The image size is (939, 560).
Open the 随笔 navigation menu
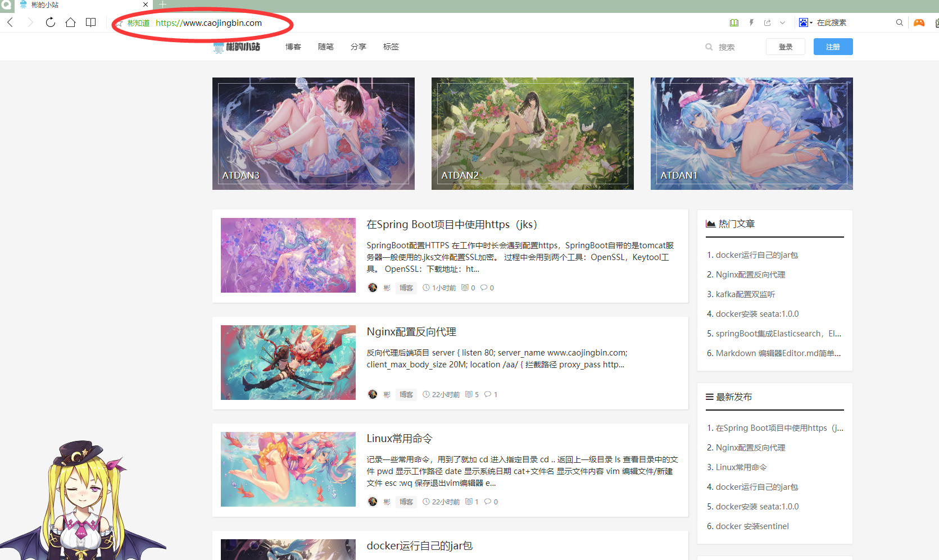[x=326, y=47]
